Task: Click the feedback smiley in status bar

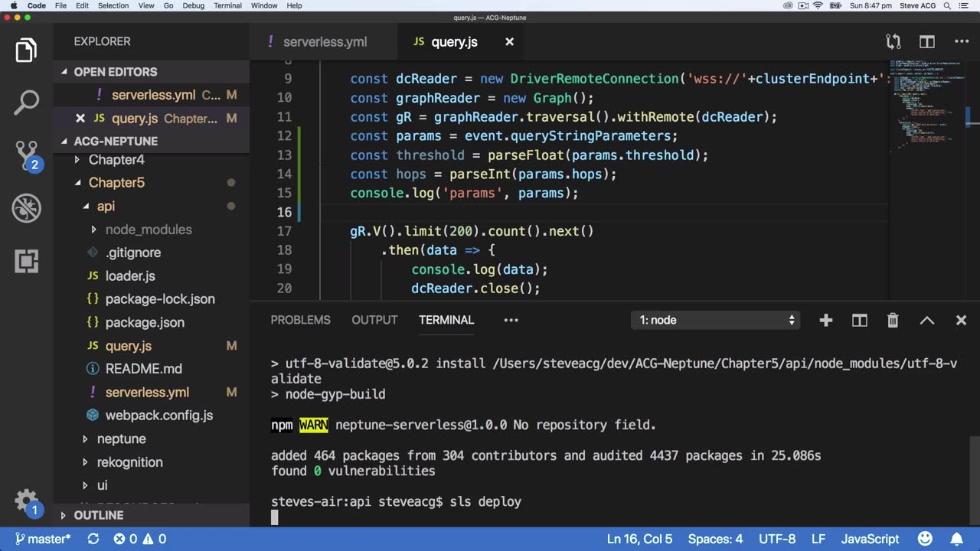Action: click(926, 539)
